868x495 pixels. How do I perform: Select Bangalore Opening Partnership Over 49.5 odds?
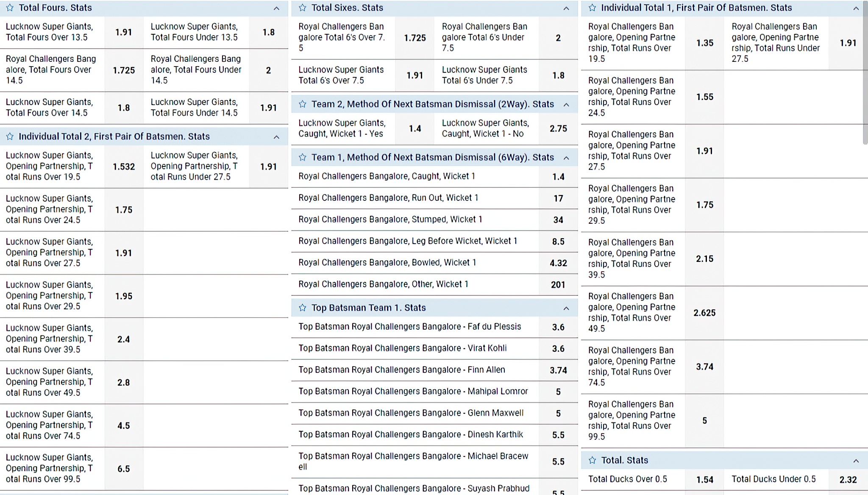704,313
